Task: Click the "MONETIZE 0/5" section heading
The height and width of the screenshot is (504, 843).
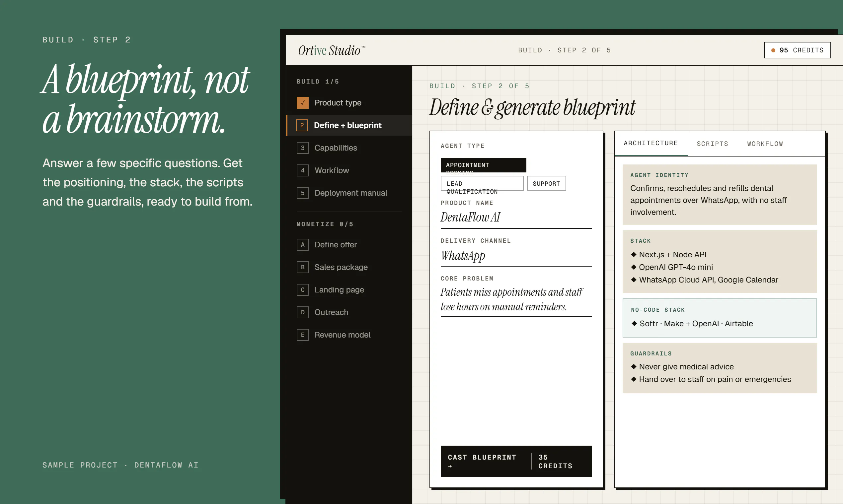Action: [325, 224]
